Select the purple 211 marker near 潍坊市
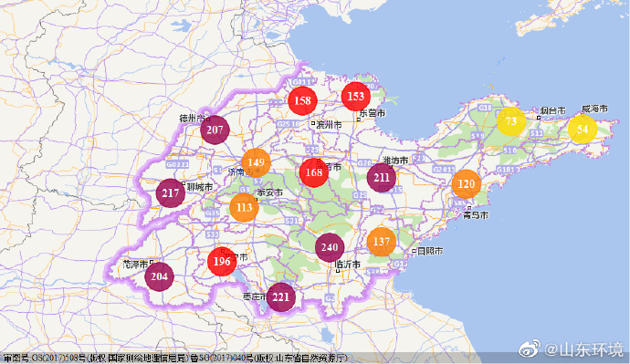Viewport: 630px width, 364px height. click(382, 177)
